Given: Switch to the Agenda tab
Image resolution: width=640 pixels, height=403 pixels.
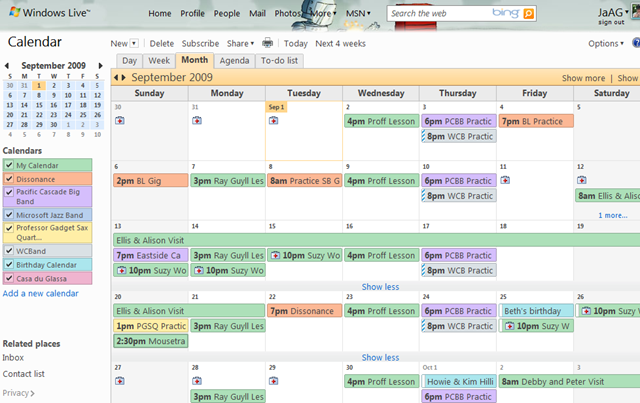Looking at the screenshot, I should [x=234, y=60].
